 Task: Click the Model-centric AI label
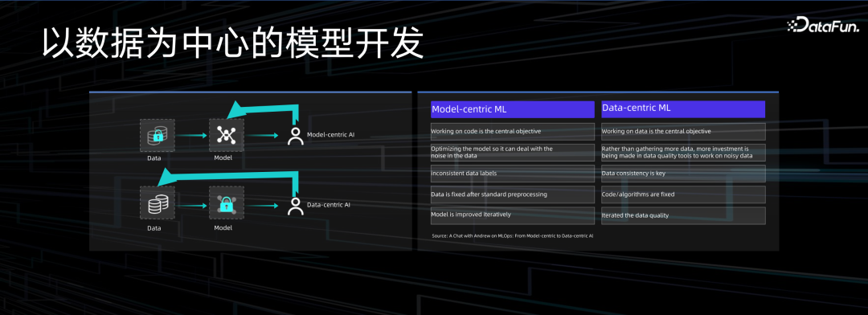click(x=330, y=134)
